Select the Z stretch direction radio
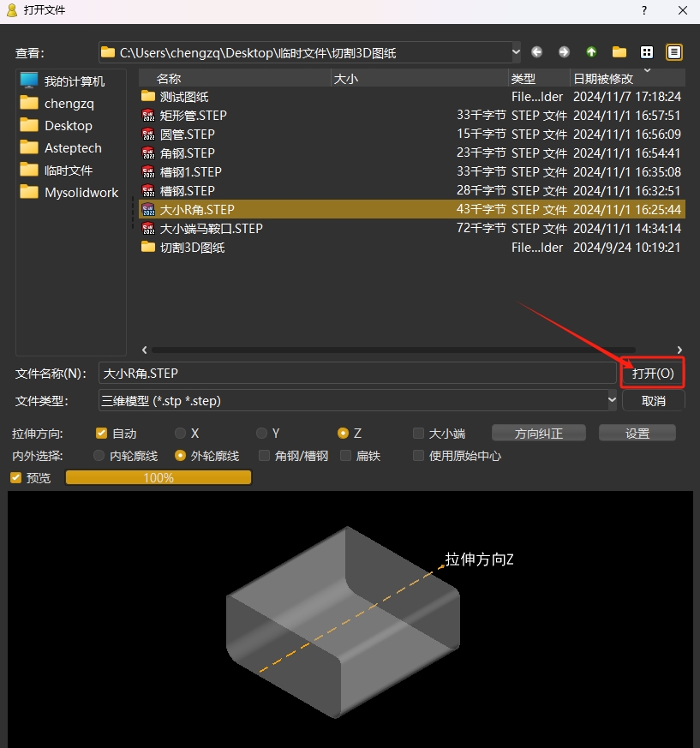Screen dimensions: 700x748 click(x=343, y=434)
